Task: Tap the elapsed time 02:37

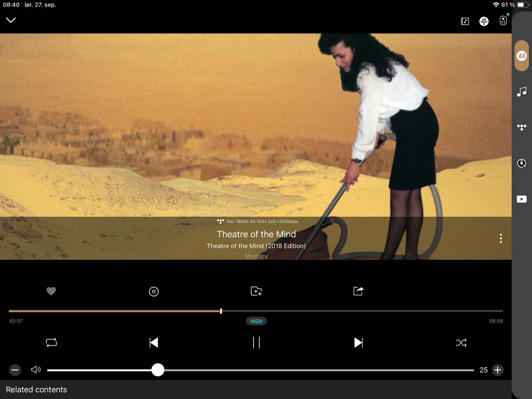Action: click(x=16, y=321)
